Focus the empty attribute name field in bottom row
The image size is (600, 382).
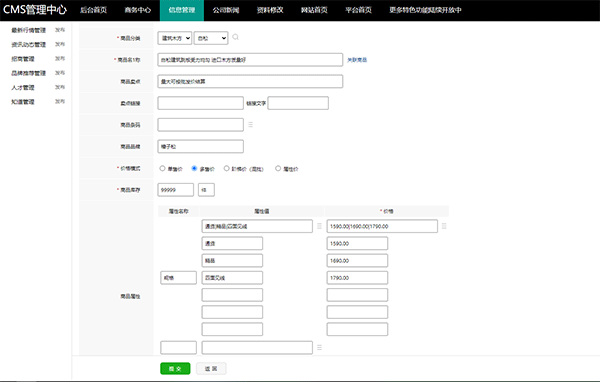[x=178, y=348]
